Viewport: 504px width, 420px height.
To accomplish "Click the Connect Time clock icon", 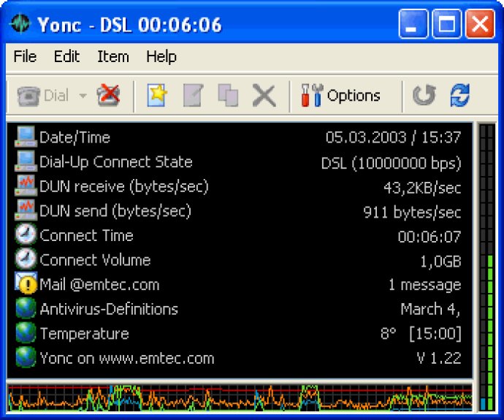I will pyautogui.click(x=26, y=235).
